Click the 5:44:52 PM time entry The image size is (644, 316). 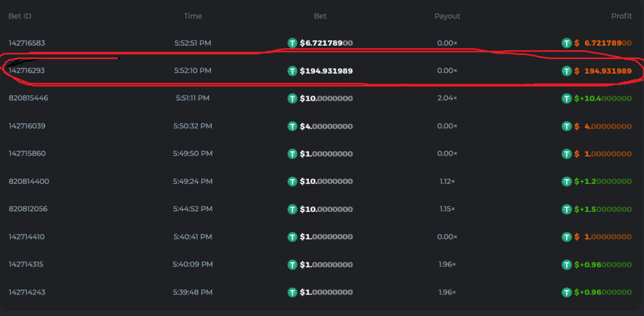193,209
